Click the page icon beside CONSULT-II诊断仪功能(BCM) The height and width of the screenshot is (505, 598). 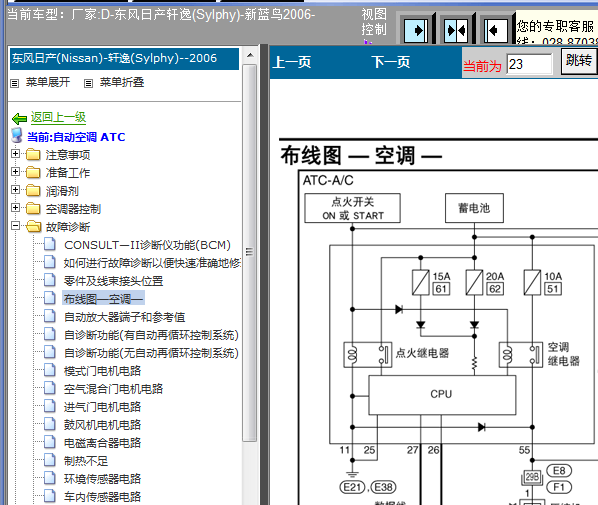point(50,244)
